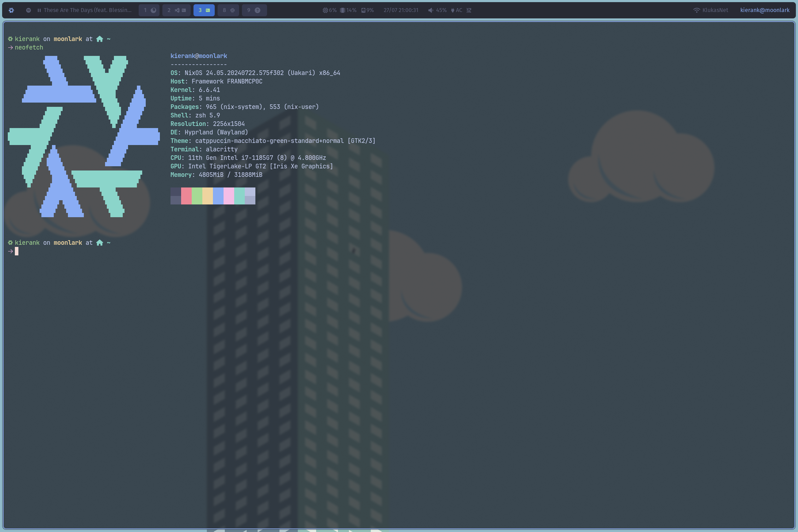Click the memory usage icon showing 14%
Viewport: 798px width, 532px height.
click(342, 10)
